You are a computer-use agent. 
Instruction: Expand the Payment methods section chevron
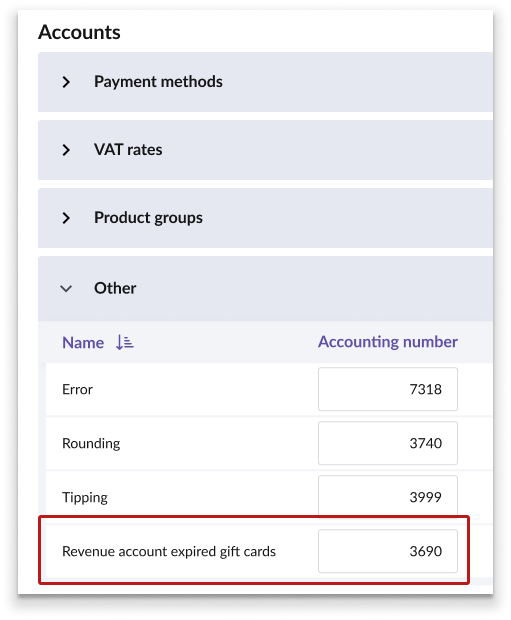66,82
